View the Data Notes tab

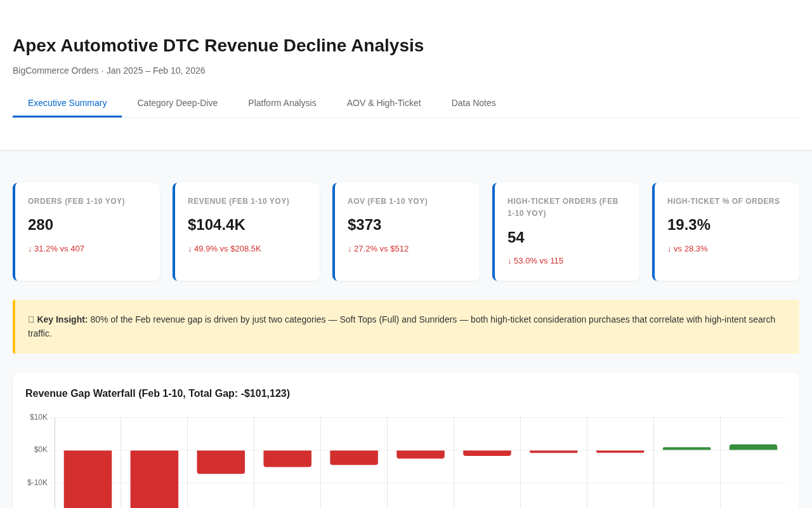click(x=474, y=102)
